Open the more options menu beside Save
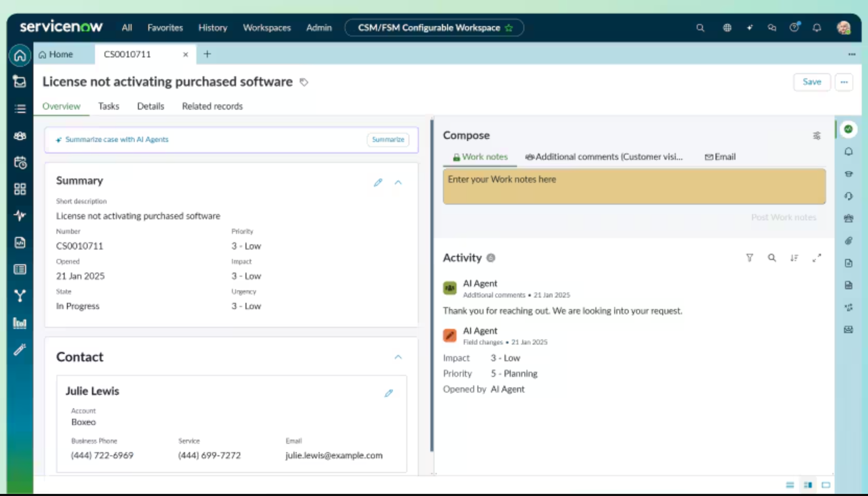This screenshot has width=868, height=496. coord(844,82)
